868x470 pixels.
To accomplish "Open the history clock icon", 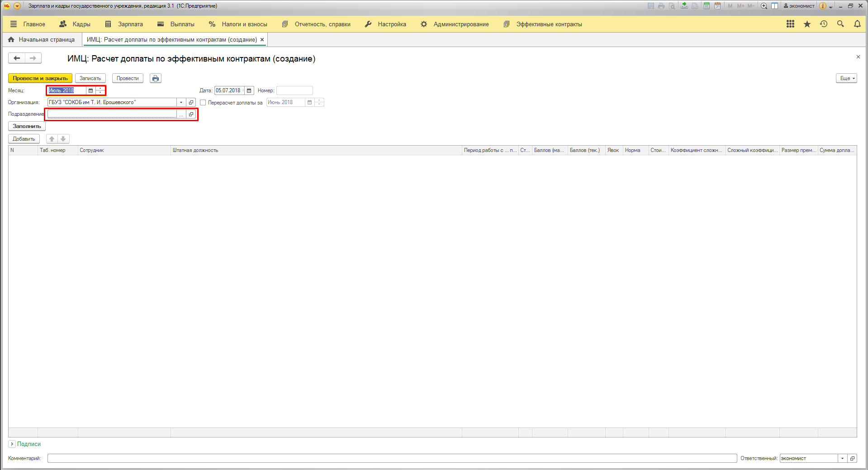I will click(x=824, y=24).
